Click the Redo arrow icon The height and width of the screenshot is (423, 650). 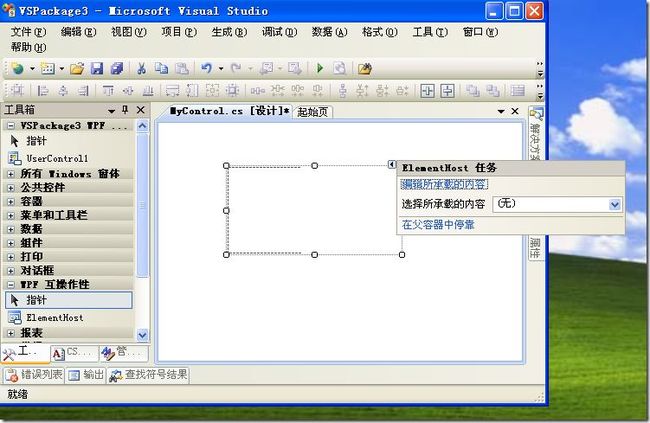[236, 68]
